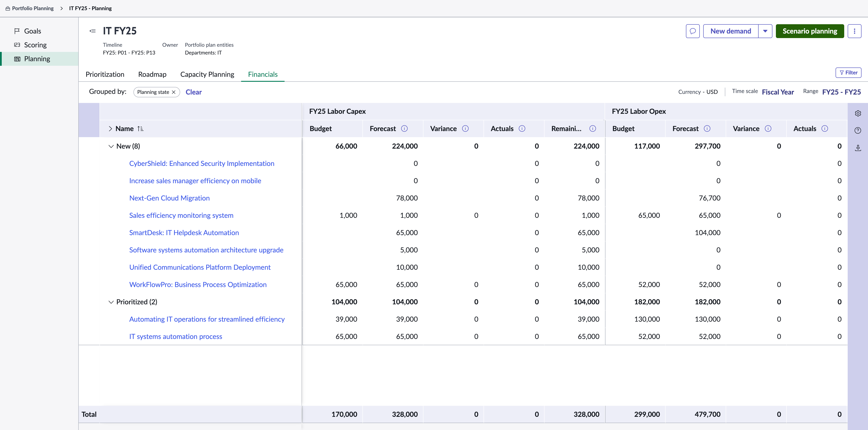This screenshot has width=868, height=430.
Task: Click New group Opex Forecast 297,700
Action: point(707,146)
